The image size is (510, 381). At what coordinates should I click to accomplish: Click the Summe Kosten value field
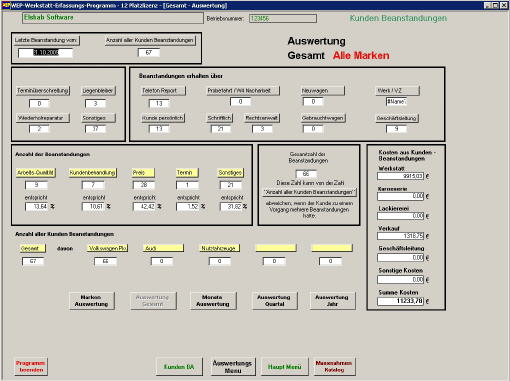400,301
